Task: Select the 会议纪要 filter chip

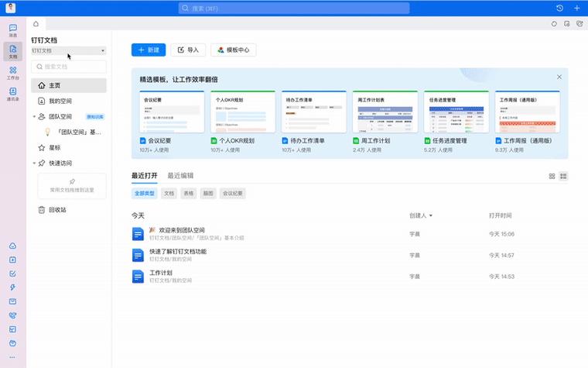Action: click(233, 194)
